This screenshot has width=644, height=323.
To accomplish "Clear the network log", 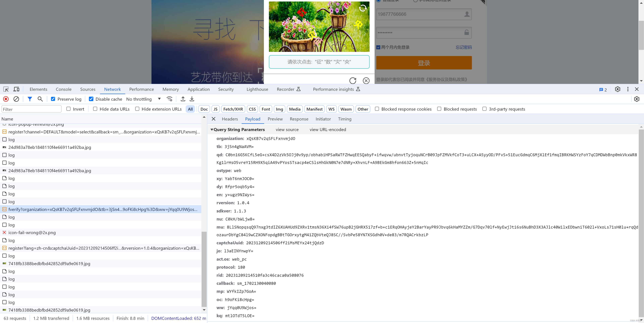I will point(16,99).
